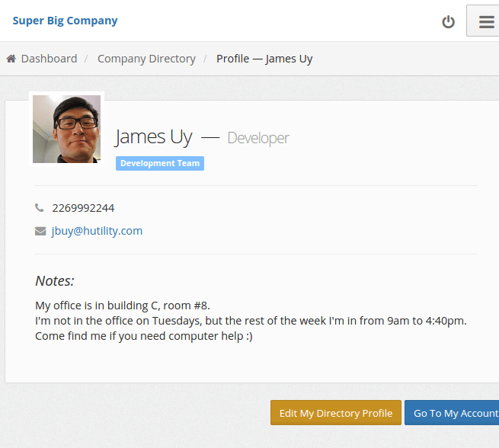Viewport: 499px width, 448px height.
Task: Open the hamburger navigation menu
Action: click(485, 21)
